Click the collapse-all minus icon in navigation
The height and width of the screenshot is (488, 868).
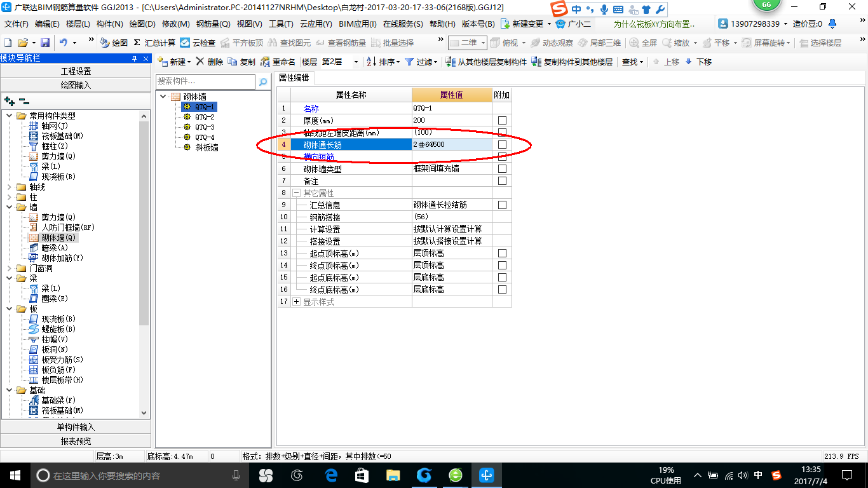pyautogui.click(x=24, y=101)
